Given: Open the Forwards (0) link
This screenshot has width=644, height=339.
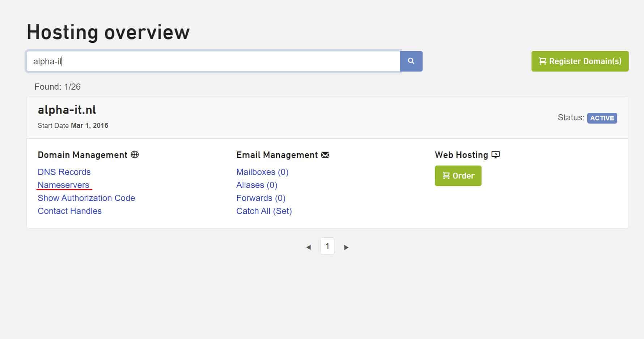Looking at the screenshot, I should (x=260, y=198).
